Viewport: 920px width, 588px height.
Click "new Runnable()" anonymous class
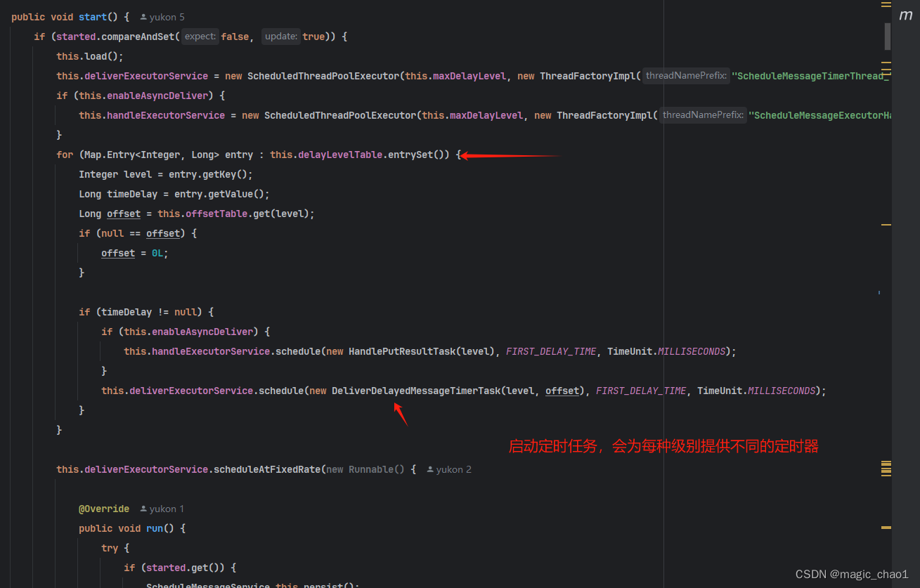(365, 469)
